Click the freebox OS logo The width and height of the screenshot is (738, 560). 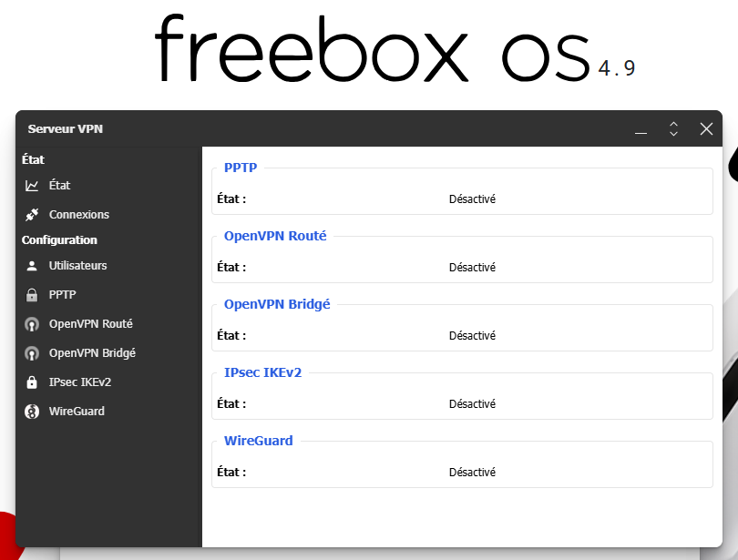[x=372, y=48]
